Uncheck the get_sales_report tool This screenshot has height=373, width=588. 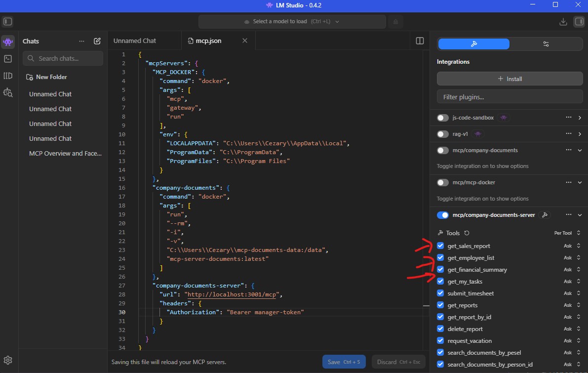tap(440, 246)
